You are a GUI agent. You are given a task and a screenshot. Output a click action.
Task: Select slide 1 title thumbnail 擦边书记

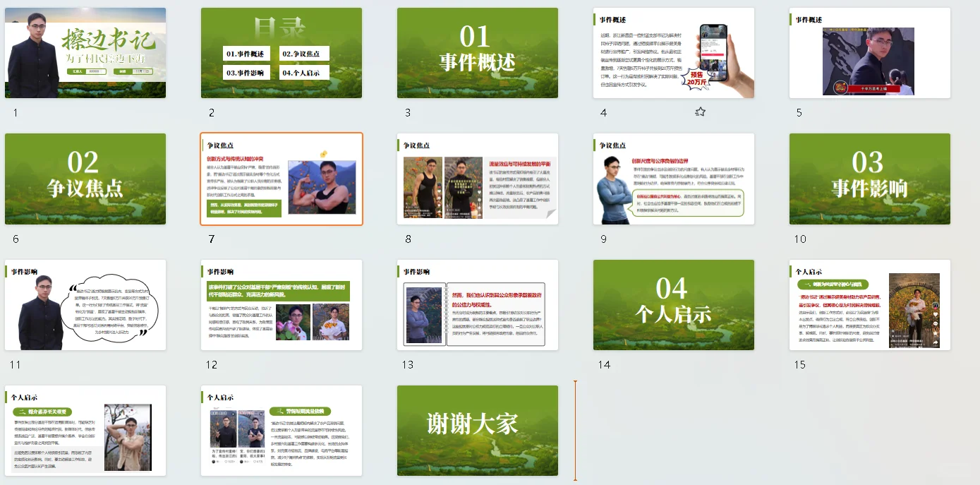85,53
